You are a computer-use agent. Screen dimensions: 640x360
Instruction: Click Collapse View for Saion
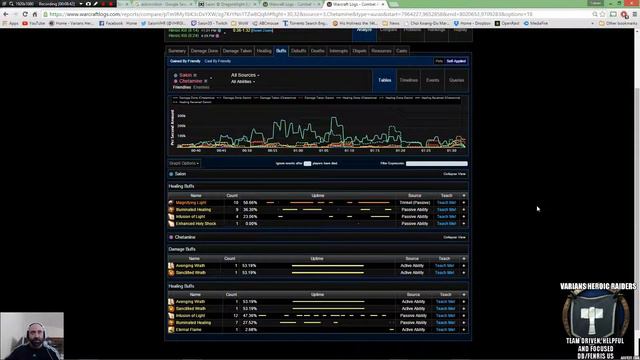pyautogui.click(x=454, y=174)
